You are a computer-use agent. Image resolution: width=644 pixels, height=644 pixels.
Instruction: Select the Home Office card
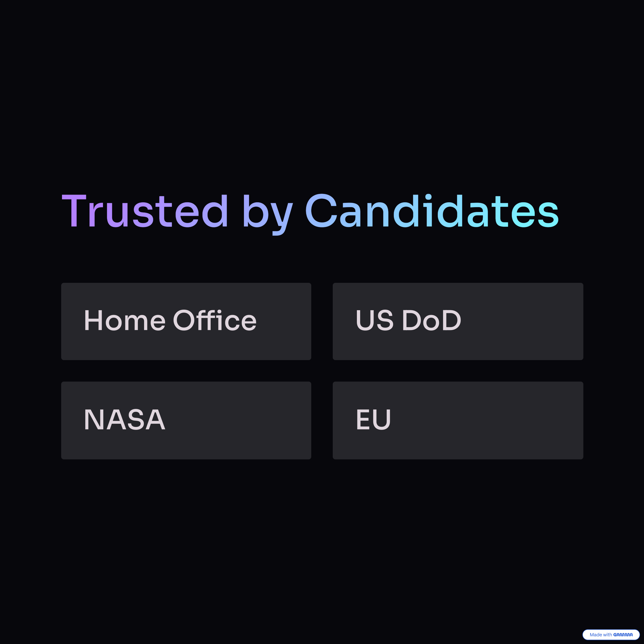pos(186,321)
